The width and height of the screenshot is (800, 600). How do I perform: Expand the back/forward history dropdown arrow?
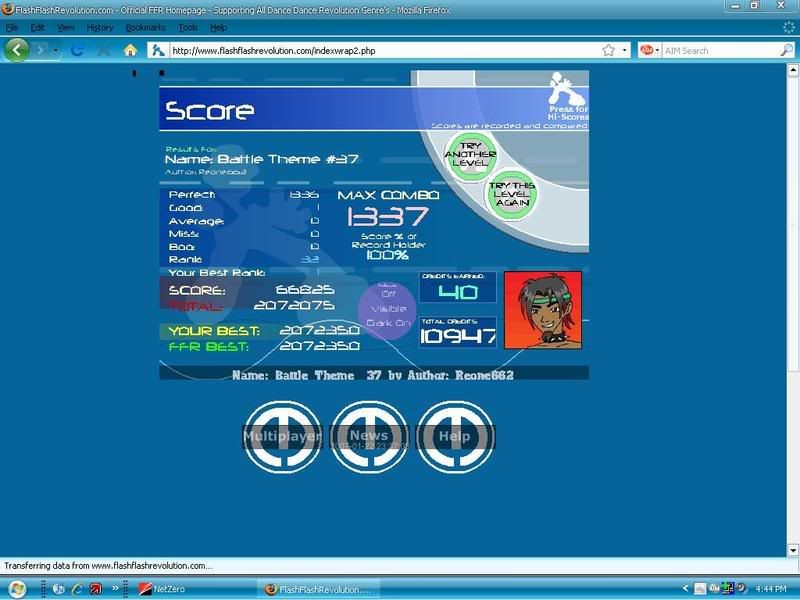[x=56, y=50]
